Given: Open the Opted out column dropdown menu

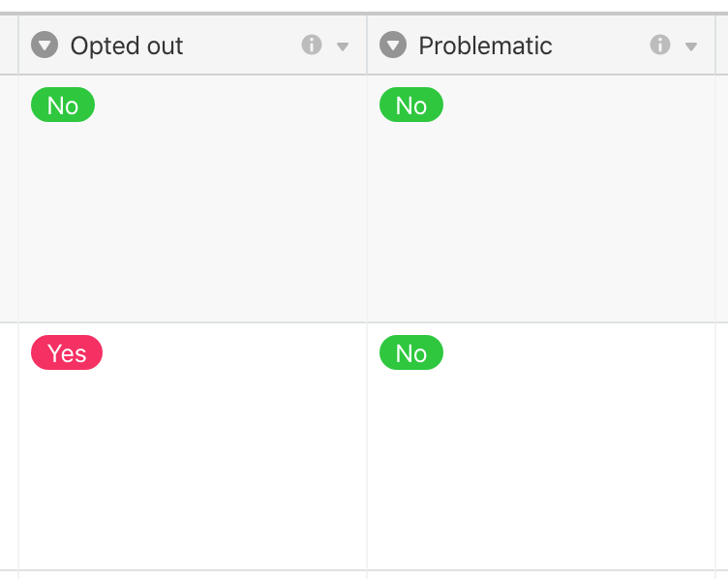Looking at the screenshot, I should (343, 46).
